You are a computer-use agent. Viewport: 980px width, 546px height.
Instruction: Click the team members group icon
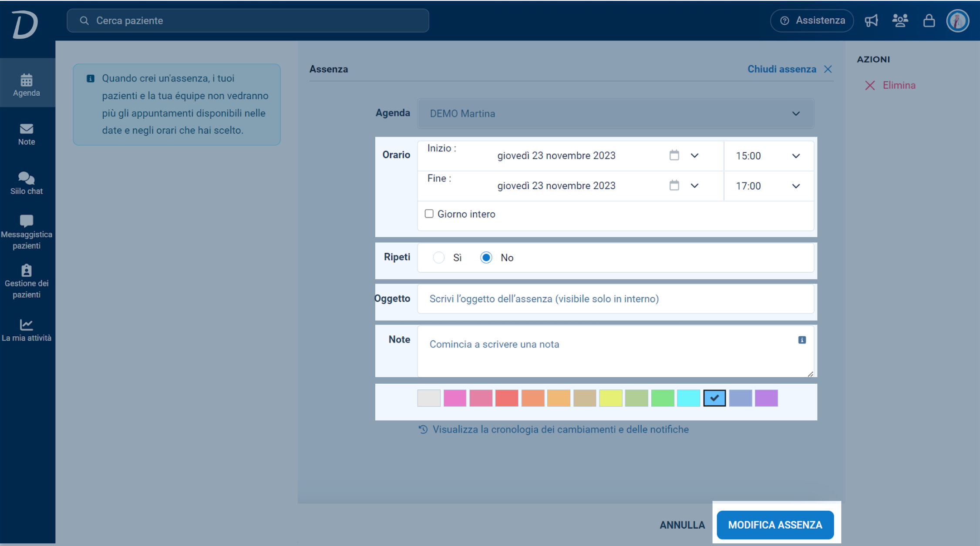coord(900,20)
